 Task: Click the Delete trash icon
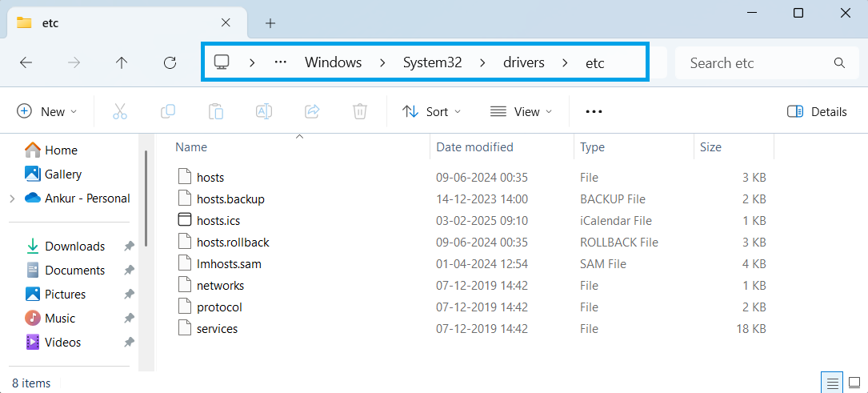(x=360, y=112)
